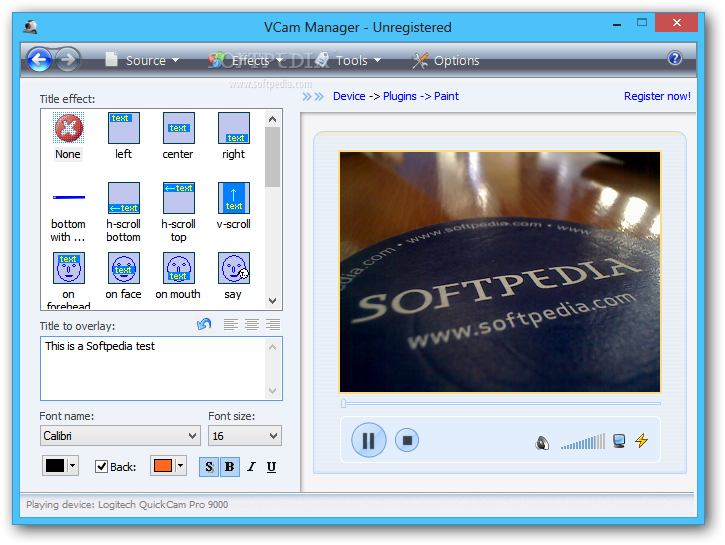Click the Plugins breadcrumb link
The image size is (725, 545).
[x=399, y=96]
